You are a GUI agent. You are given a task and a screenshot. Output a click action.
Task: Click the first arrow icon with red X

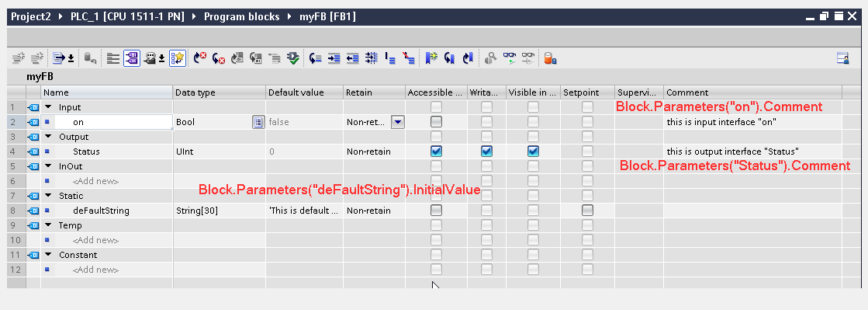(x=200, y=57)
